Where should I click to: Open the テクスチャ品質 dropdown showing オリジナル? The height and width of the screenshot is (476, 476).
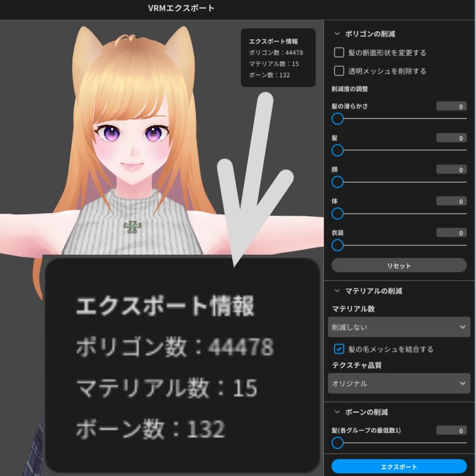point(399,383)
